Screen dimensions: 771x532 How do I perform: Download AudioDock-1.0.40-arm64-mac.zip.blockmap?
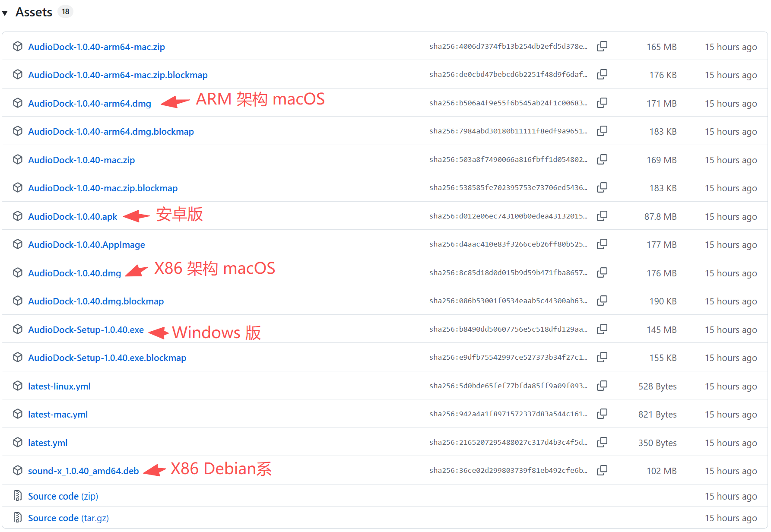[x=118, y=75]
